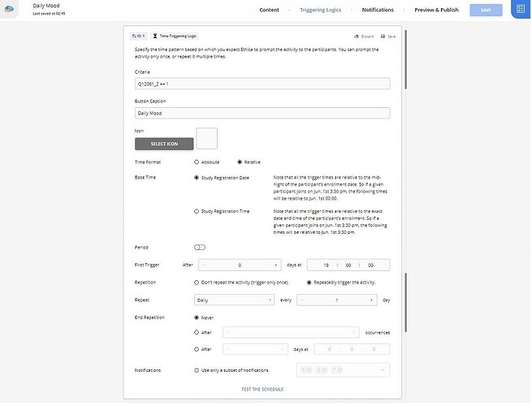Open the Content tab

[x=269, y=10]
